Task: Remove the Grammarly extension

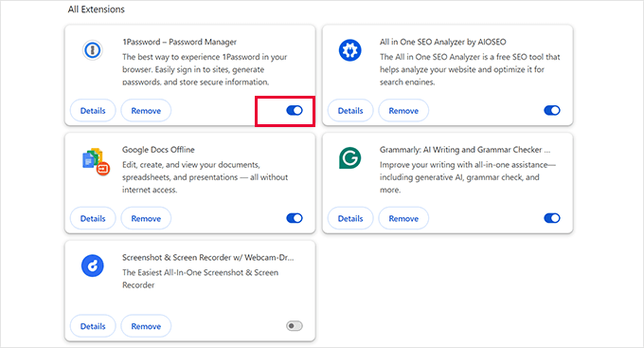Action: 403,218
